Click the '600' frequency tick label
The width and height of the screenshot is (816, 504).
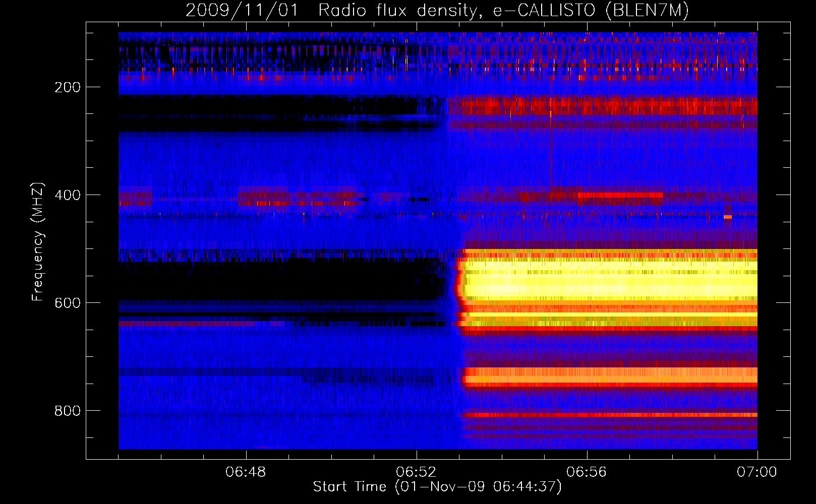click(x=68, y=303)
